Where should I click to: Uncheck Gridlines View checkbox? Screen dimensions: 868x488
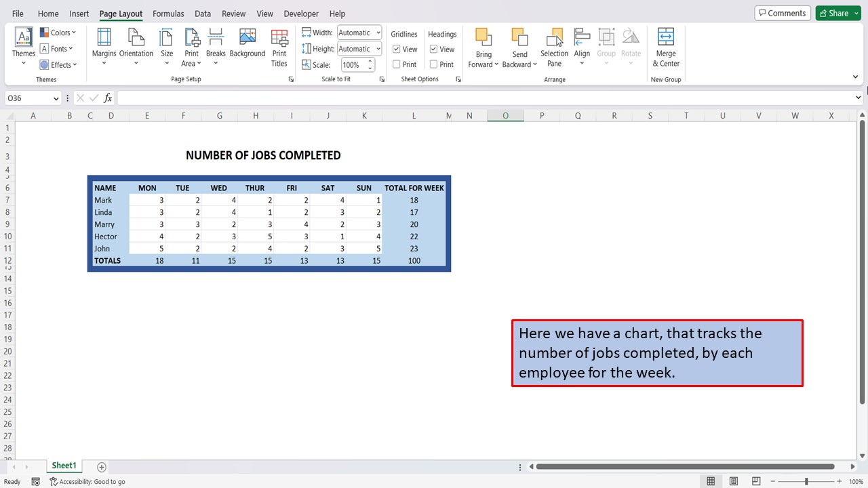[397, 49]
